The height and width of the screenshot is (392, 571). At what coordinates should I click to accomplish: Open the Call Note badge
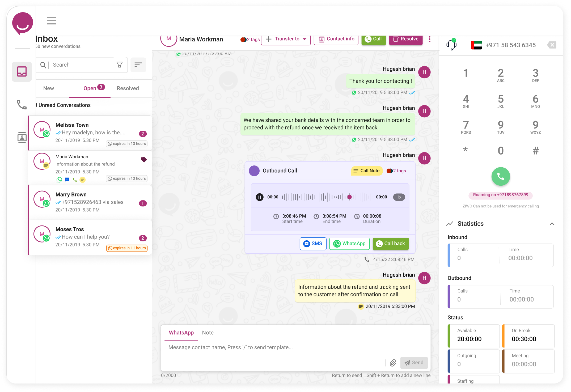[367, 171]
